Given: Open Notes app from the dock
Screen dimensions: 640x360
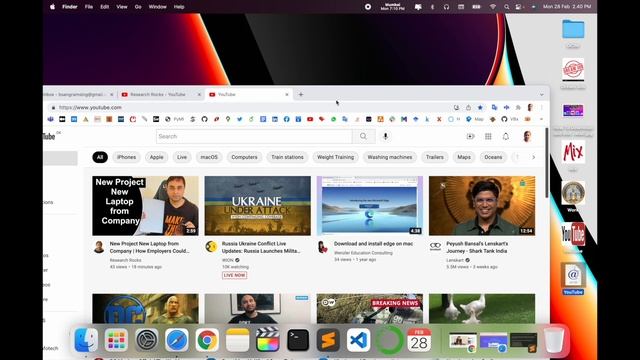Looking at the screenshot, I should (238, 340).
